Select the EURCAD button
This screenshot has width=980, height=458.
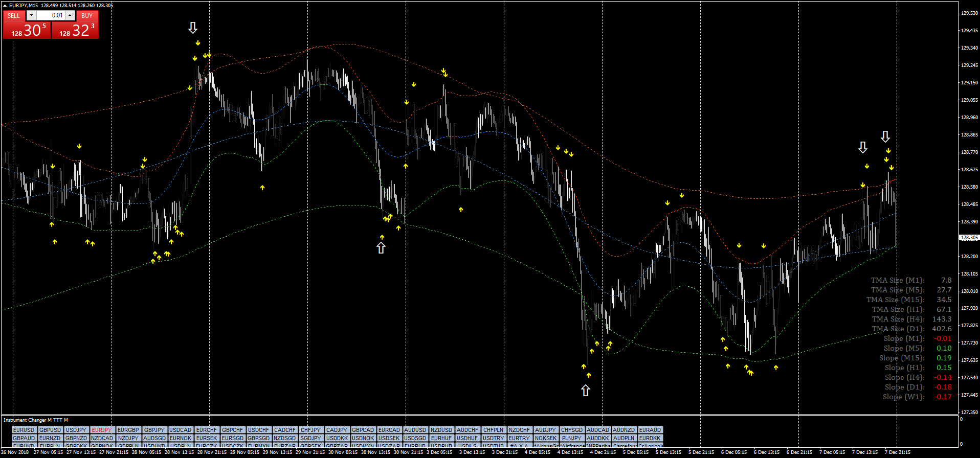click(x=389, y=430)
